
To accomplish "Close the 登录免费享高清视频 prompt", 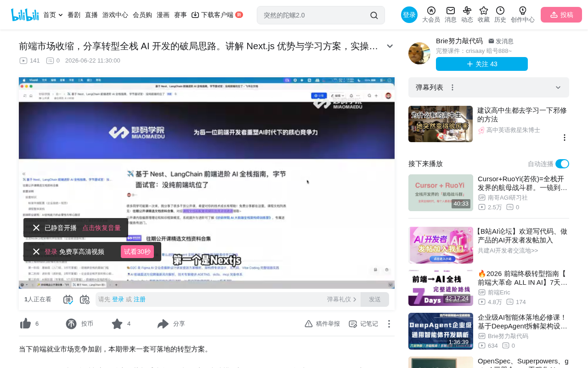I will point(36,252).
